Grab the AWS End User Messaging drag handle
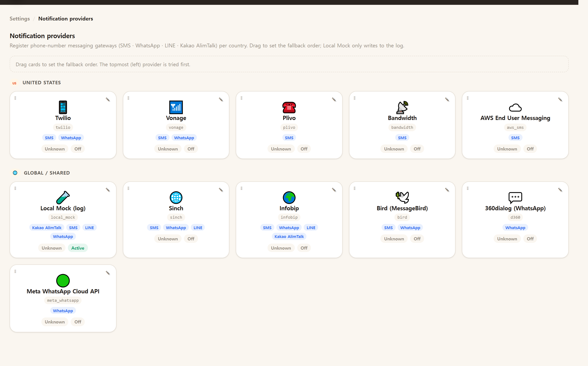 468,98
